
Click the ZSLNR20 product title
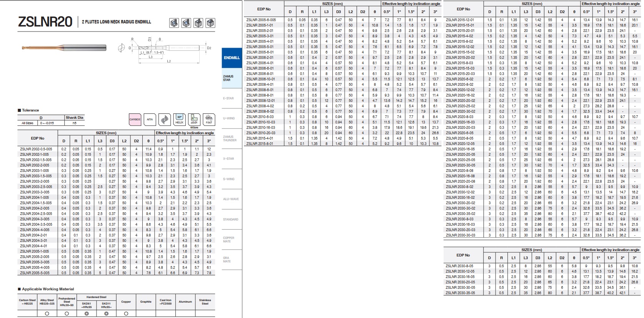45,22
